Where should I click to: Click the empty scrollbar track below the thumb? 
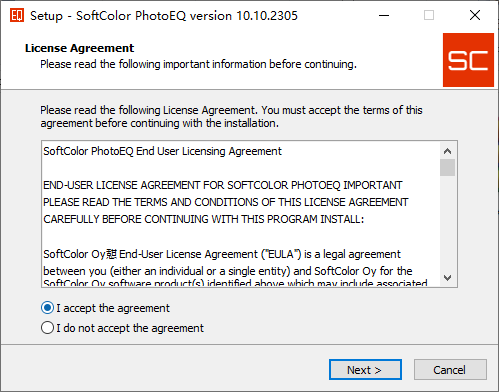(x=447, y=222)
